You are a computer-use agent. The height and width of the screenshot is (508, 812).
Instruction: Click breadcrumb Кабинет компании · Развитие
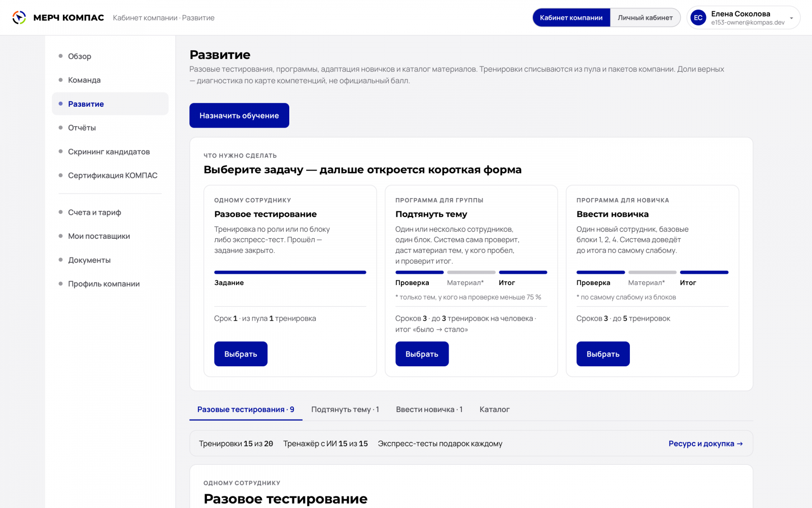point(163,18)
